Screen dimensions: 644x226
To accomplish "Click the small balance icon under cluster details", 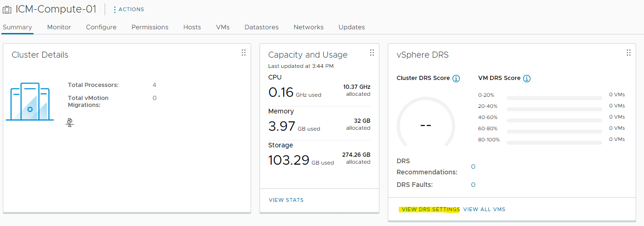I will [x=70, y=123].
